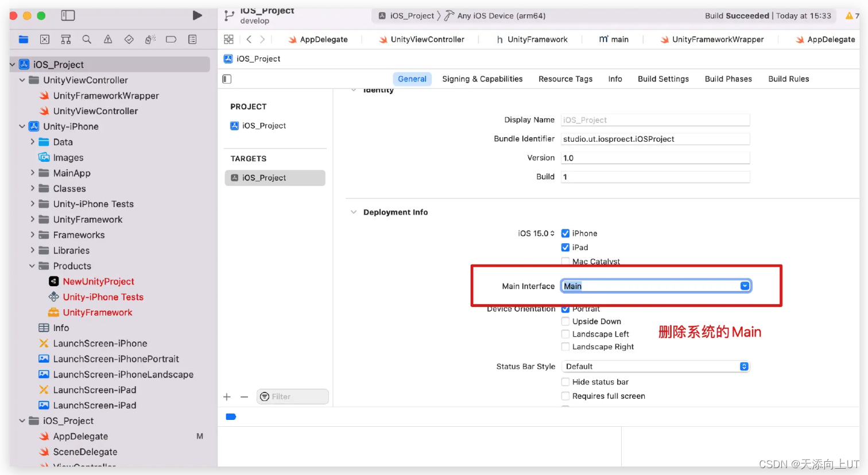Toggle the iPad checkbox
This screenshot has width=868, height=475.
[565, 247]
